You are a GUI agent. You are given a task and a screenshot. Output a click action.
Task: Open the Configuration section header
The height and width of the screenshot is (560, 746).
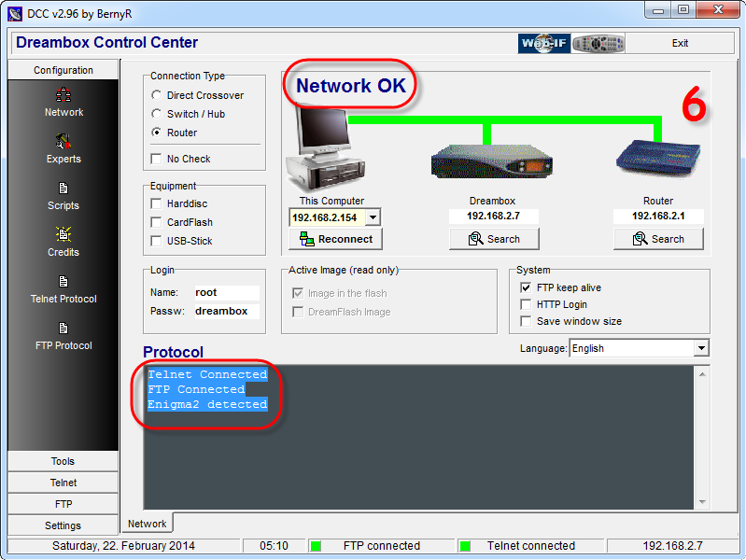coord(63,70)
